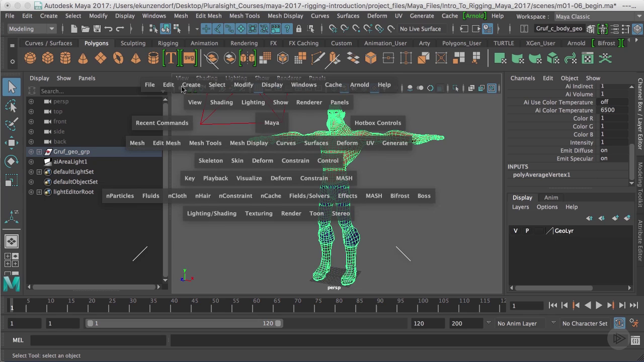Toggle the P playback box of GeoLyr
The image size is (644, 362).
tap(527, 231)
